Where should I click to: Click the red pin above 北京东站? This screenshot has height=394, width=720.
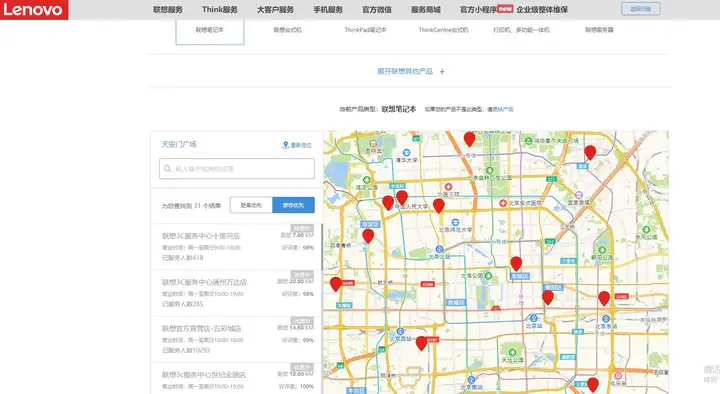604,298
